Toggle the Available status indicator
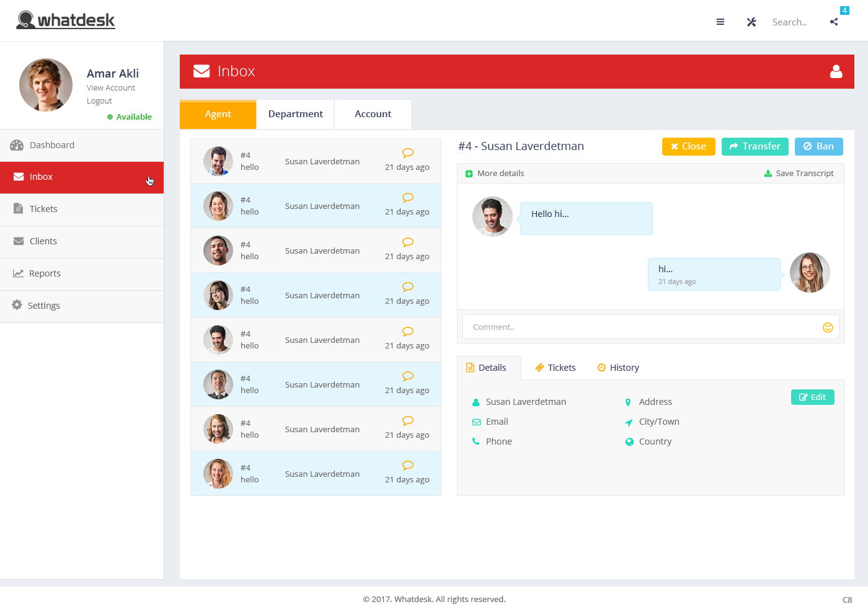 pos(129,117)
